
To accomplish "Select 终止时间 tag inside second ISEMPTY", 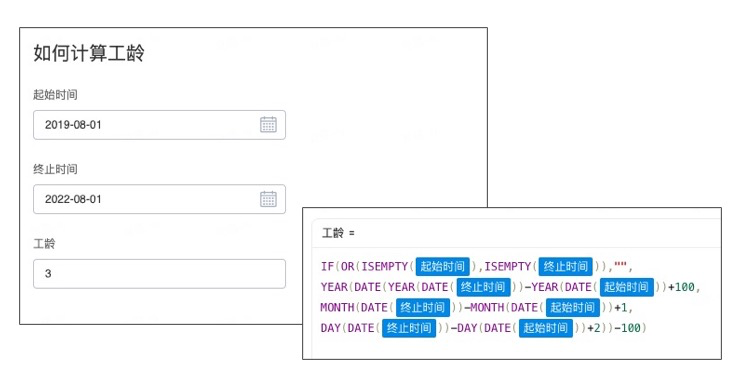I will [565, 267].
